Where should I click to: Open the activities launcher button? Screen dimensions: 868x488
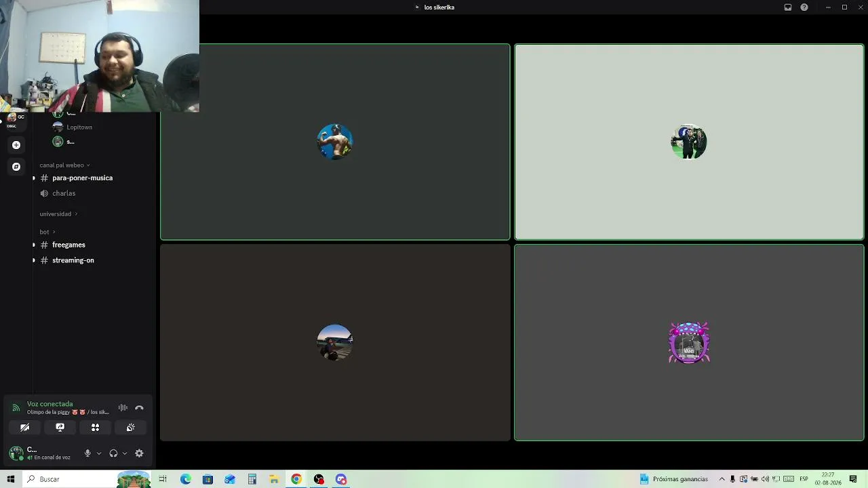pos(95,428)
